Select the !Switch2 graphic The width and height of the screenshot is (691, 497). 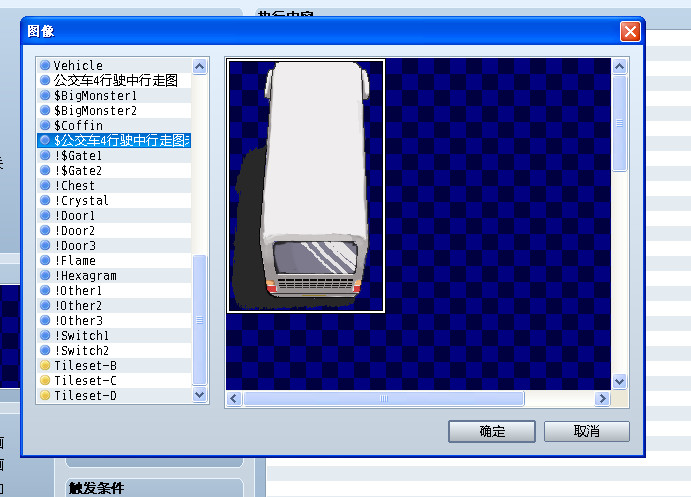(x=114, y=350)
